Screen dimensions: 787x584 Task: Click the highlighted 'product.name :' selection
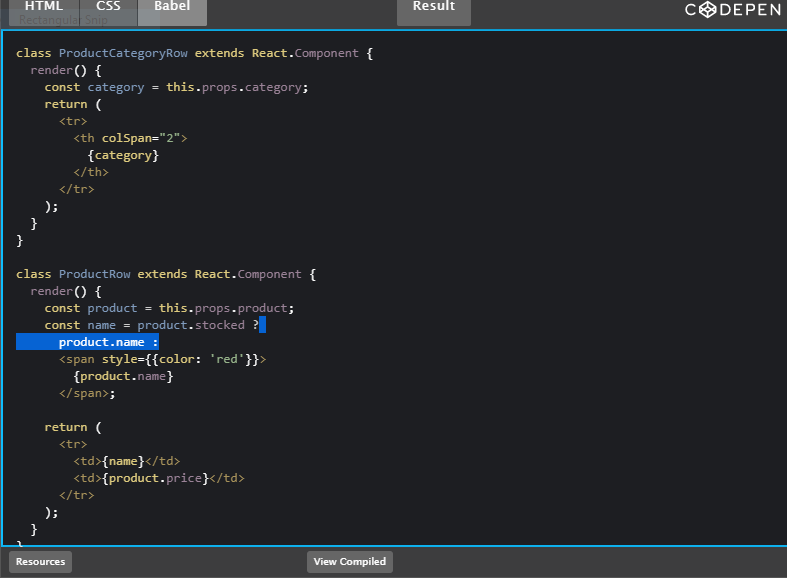(x=108, y=343)
